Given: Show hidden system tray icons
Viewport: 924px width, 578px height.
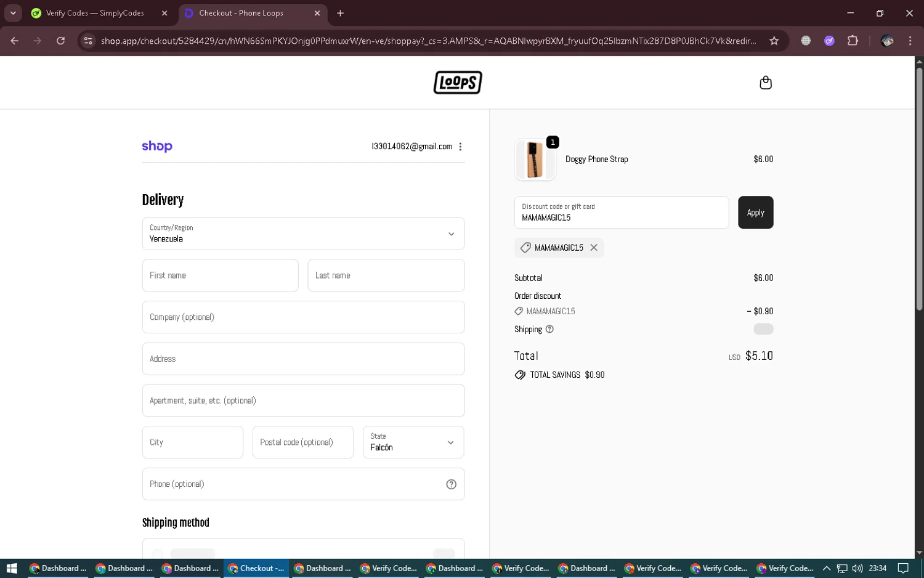Looking at the screenshot, I should (x=827, y=568).
